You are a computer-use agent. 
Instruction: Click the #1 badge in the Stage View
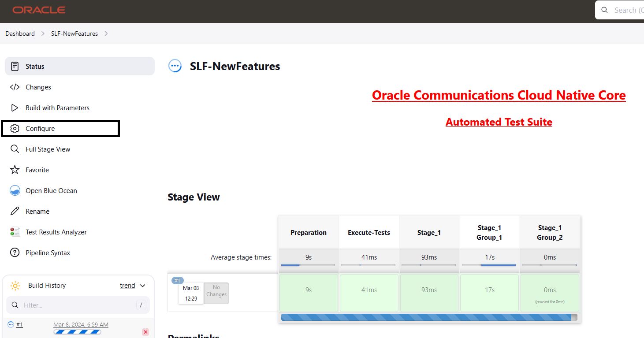click(178, 280)
